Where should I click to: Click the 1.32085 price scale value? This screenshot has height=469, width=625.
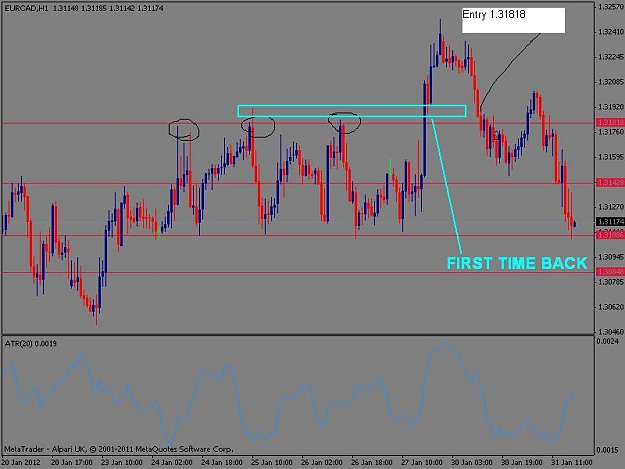point(611,82)
